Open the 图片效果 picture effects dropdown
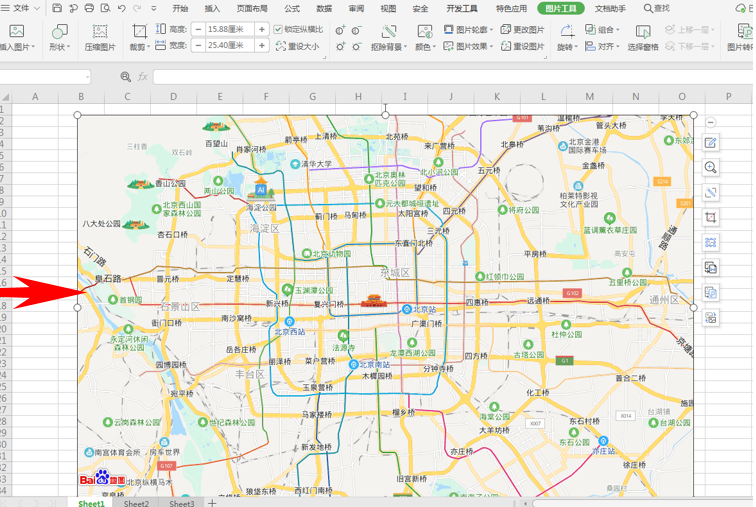Screen dimensions: 756x507 [x=468, y=46]
